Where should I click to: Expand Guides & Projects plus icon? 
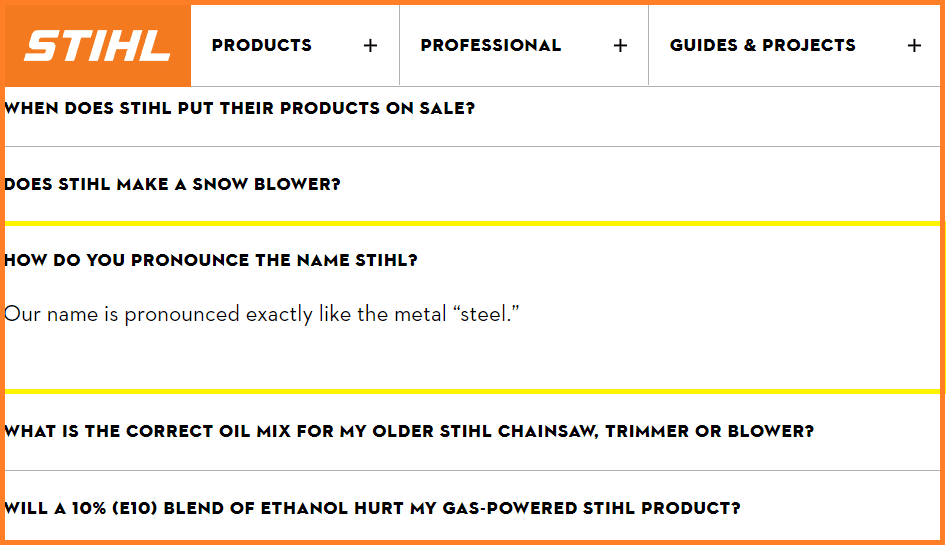[914, 46]
